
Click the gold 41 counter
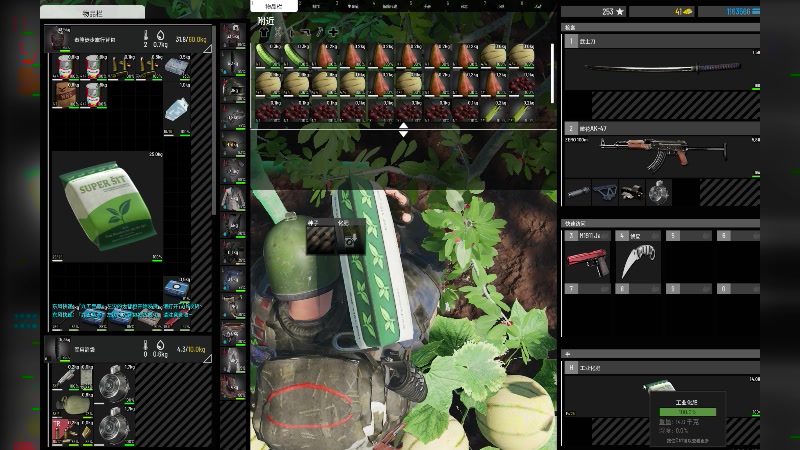(x=662, y=12)
